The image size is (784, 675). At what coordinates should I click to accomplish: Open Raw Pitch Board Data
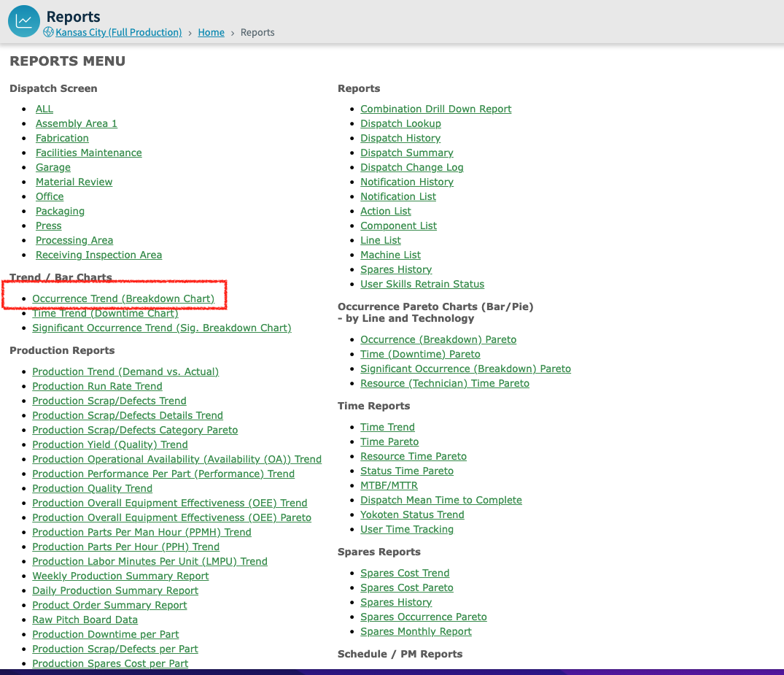(85, 620)
